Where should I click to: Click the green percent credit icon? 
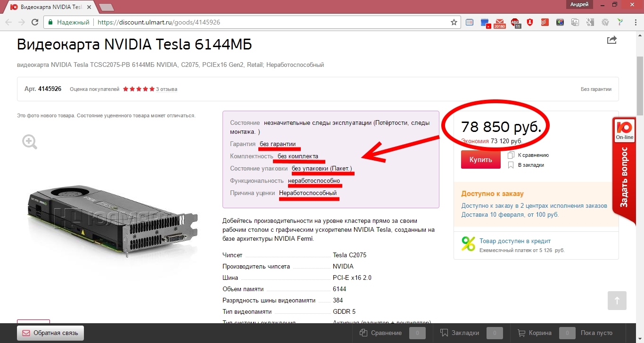[x=468, y=244]
